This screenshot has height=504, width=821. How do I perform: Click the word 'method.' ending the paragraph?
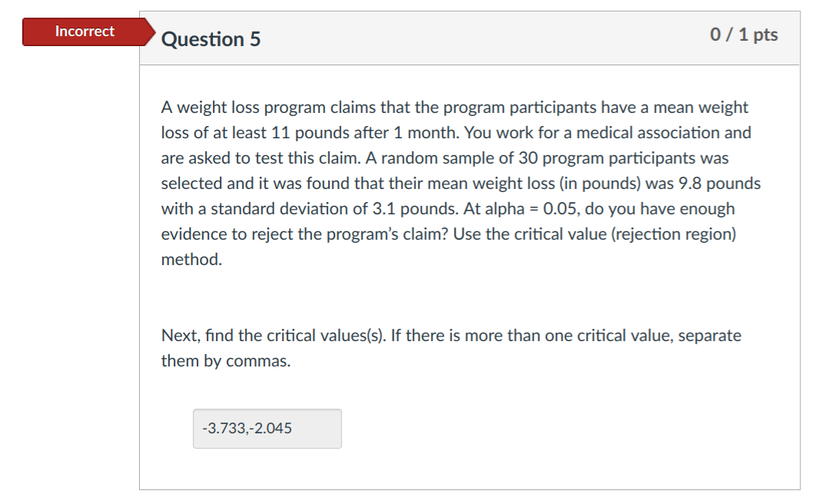191,260
